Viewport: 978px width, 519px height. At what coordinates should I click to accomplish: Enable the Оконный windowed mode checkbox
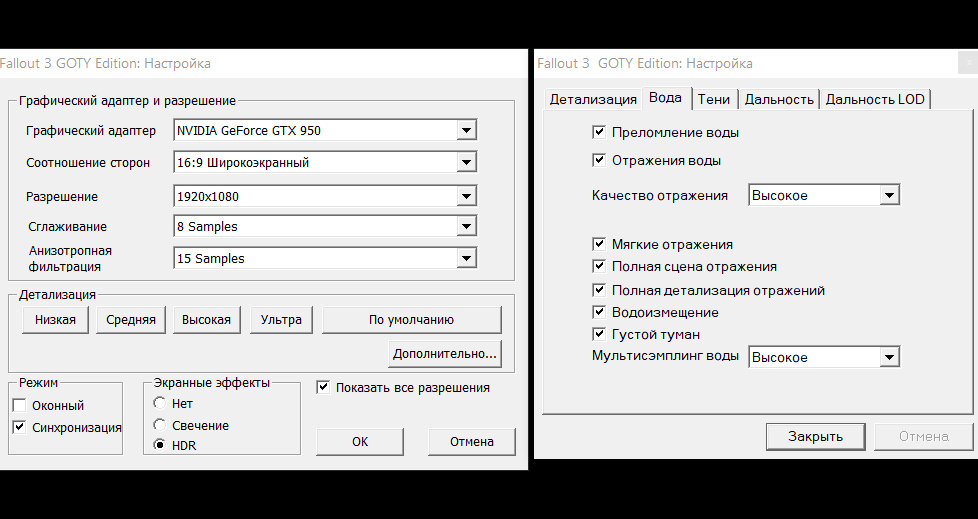point(19,405)
